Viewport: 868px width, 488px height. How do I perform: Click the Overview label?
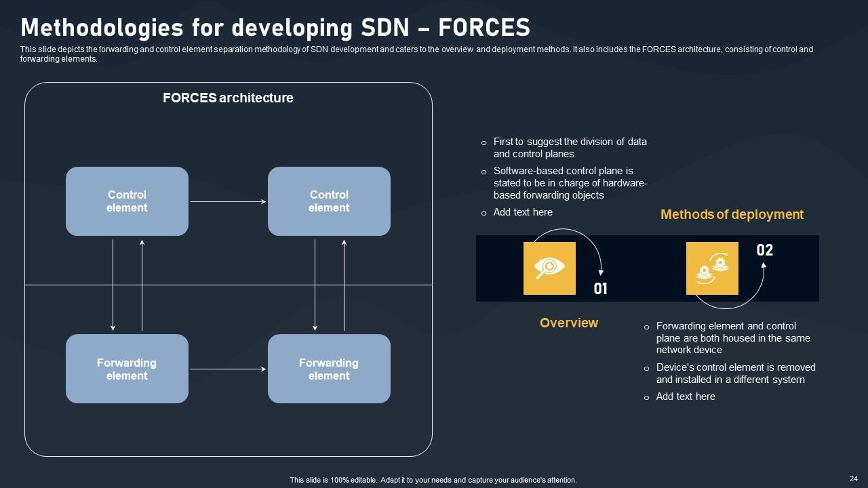(569, 323)
